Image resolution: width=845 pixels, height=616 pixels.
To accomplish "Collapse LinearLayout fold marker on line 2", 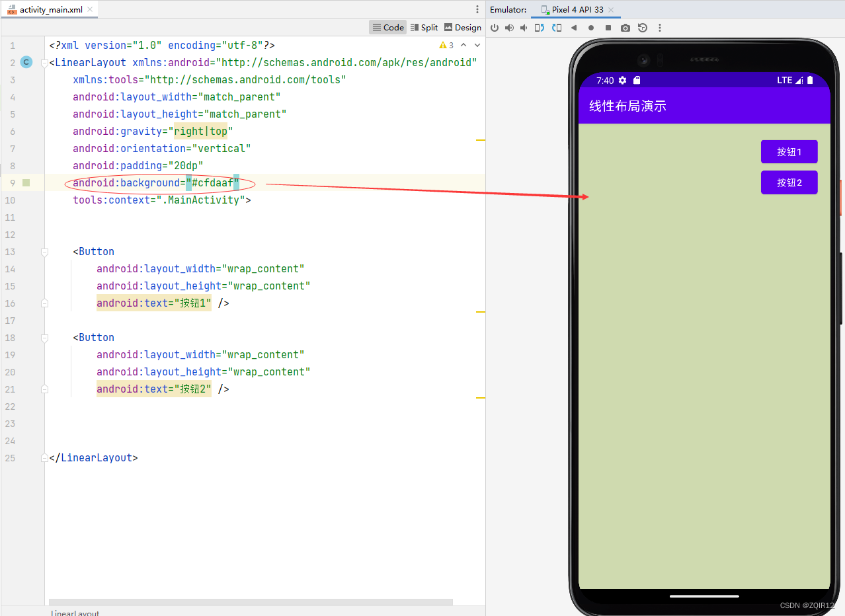I will (44, 63).
